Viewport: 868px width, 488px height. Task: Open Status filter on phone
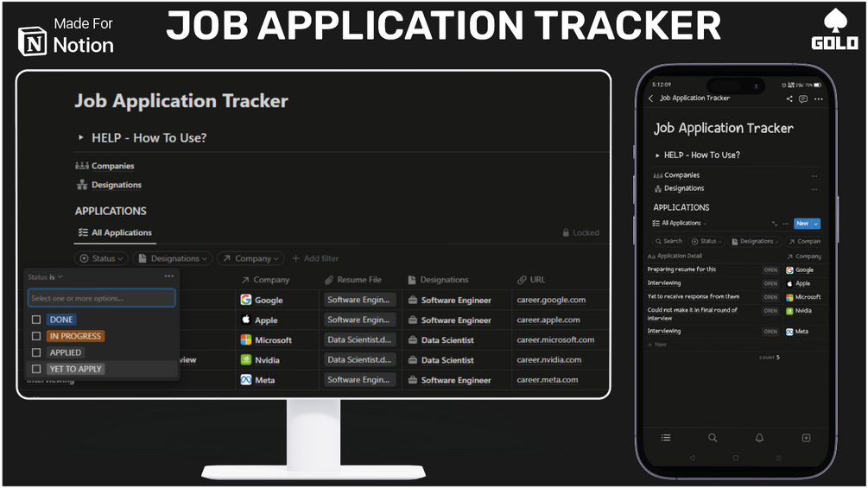(x=707, y=241)
